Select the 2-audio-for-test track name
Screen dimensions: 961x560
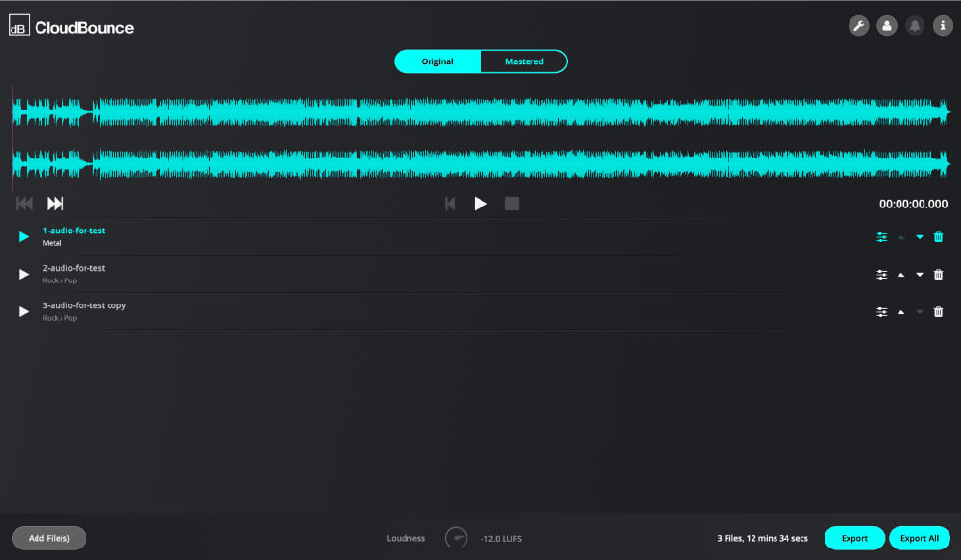click(74, 268)
